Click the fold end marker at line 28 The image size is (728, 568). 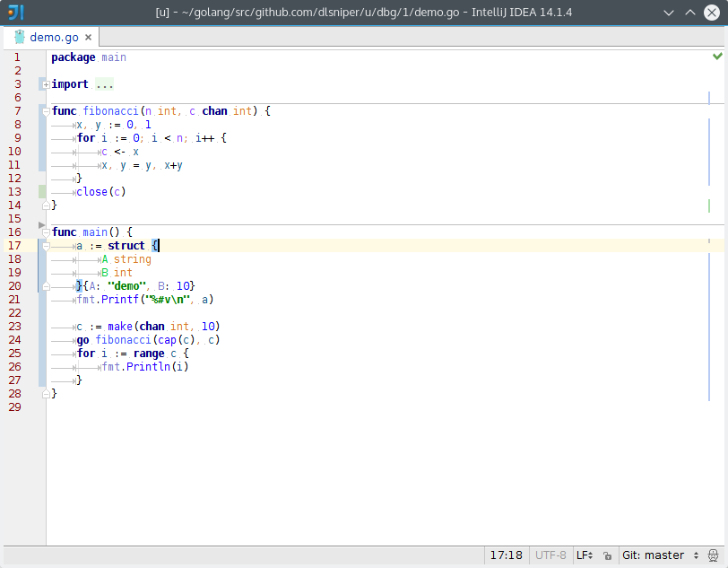point(46,394)
